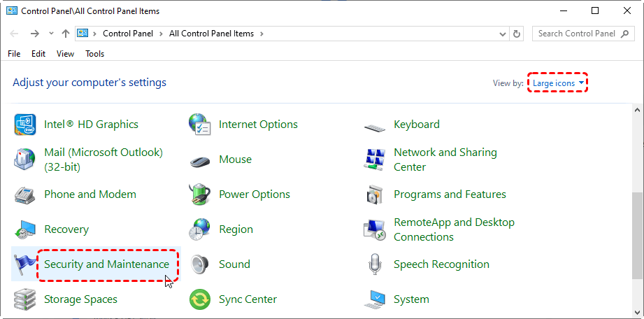Click the Sync Center green icon
The image size is (644, 319).
[x=200, y=299]
